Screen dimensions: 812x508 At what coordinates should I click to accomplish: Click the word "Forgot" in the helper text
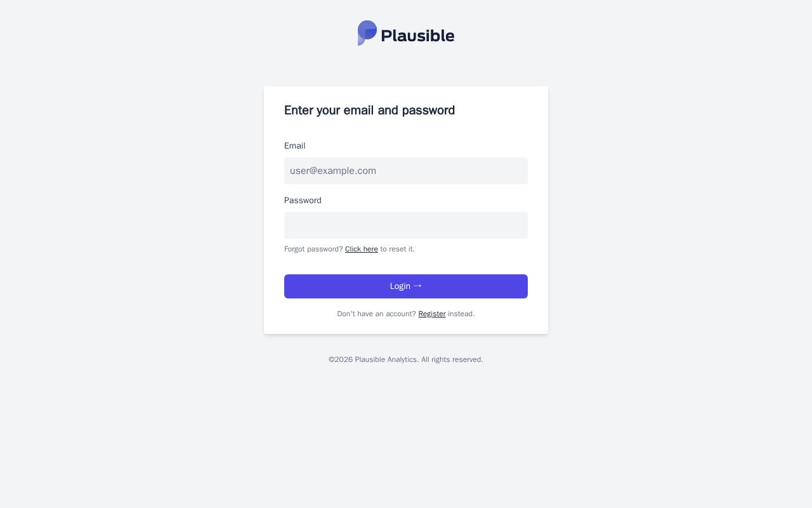pyautogui.click(x=294, y=249)
